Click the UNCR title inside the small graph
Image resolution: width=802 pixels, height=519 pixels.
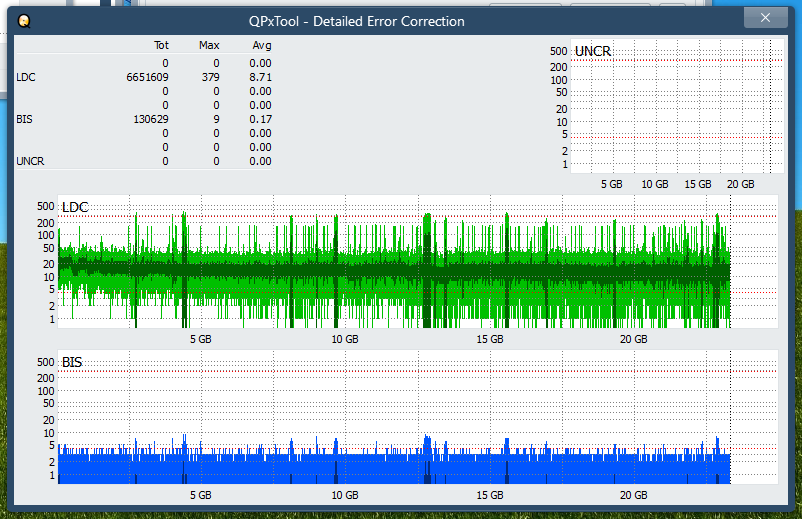click(x=593, y=51)
